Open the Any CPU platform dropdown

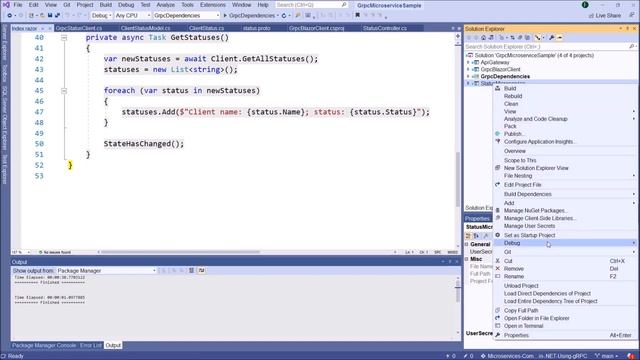click(x=133, y=16)
